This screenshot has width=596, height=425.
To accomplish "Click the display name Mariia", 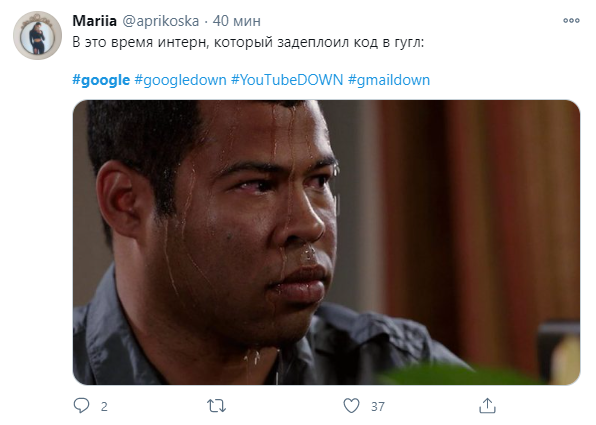I will pyautogui.click(x=95, y=21).
